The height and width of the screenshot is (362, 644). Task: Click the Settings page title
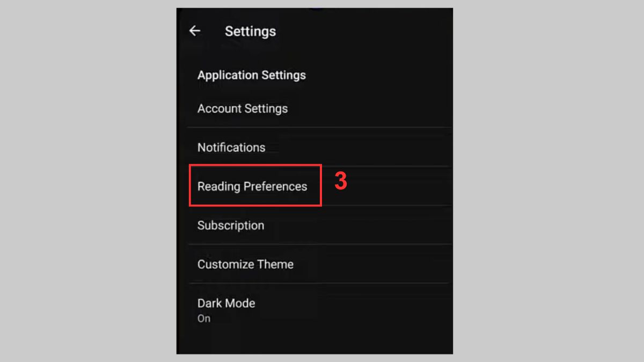pyautogui.click(x=250, y=31)
